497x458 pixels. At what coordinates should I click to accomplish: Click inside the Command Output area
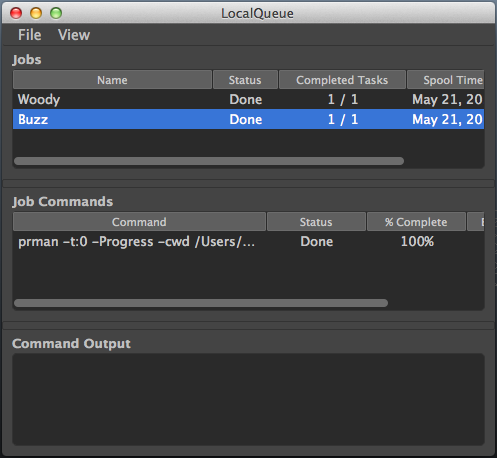248,399
